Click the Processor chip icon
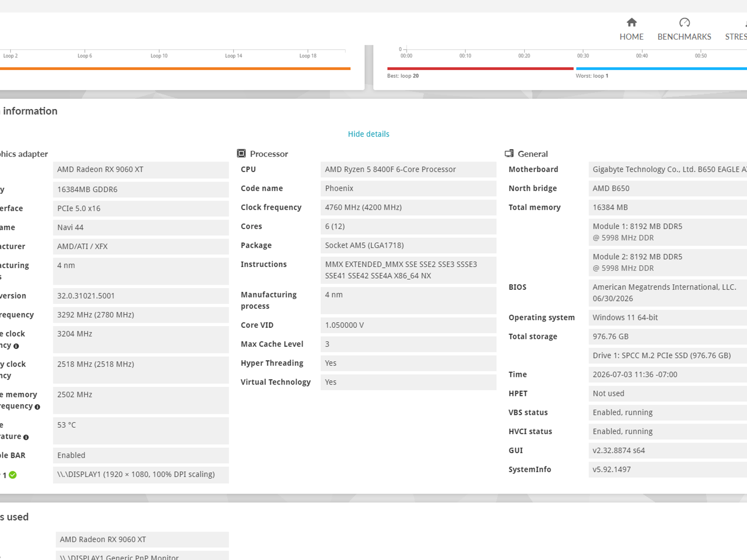 [x=241, y=153]
